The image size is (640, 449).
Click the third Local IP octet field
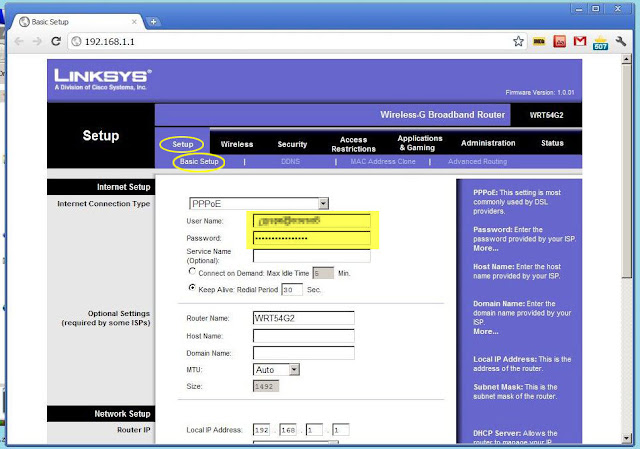click(314, 430)
